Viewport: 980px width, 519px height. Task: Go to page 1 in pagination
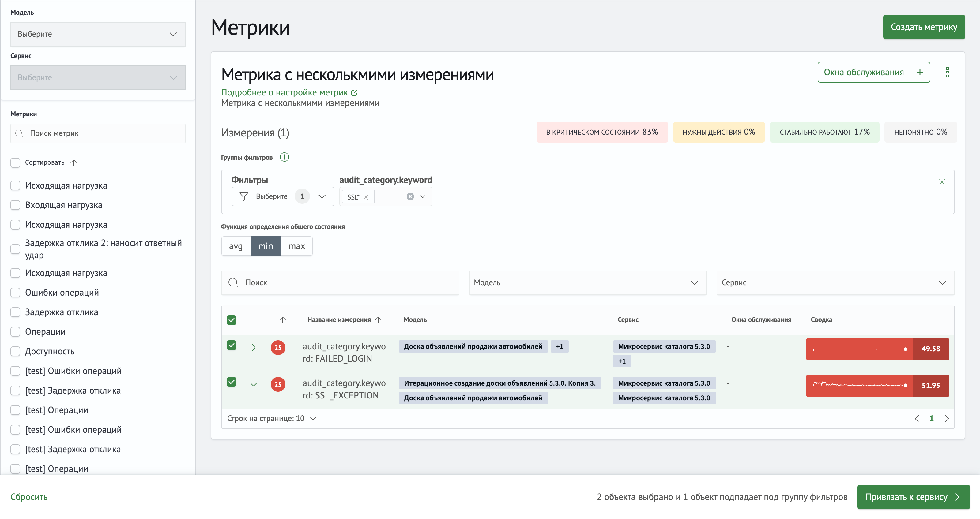click(931, 419)
